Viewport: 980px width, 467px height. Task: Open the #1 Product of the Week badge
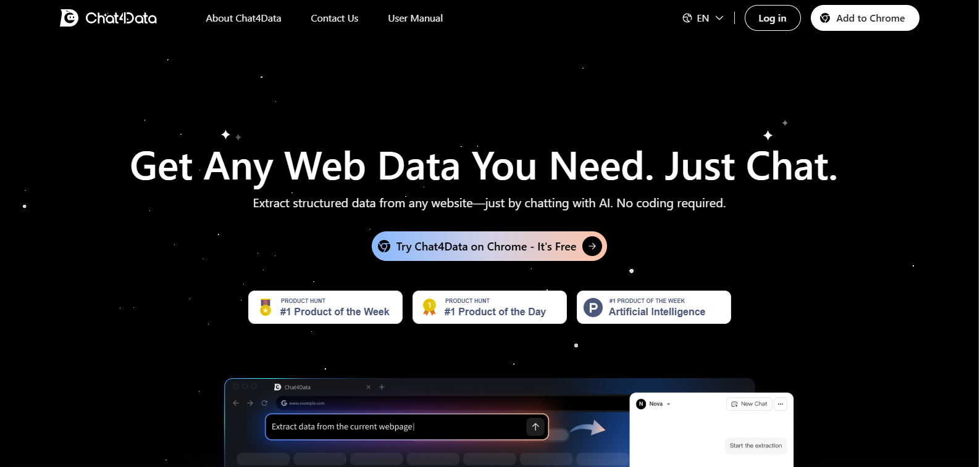tap(325, 307)
